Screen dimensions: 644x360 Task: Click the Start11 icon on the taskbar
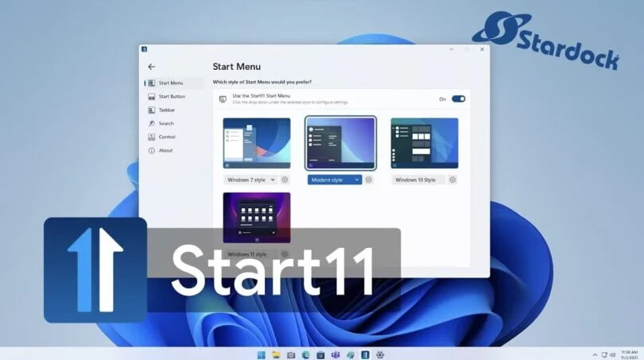pyautogui.click(x=365, y=354)
